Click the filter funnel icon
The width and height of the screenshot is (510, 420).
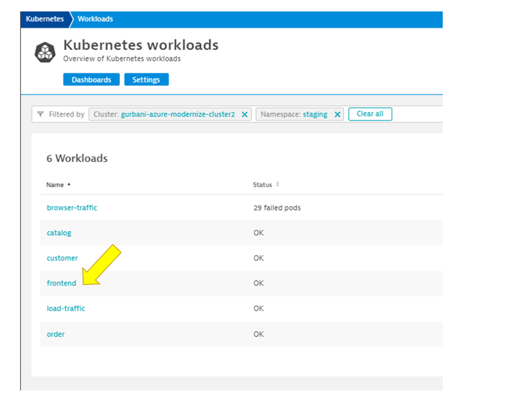click(40, 114)
